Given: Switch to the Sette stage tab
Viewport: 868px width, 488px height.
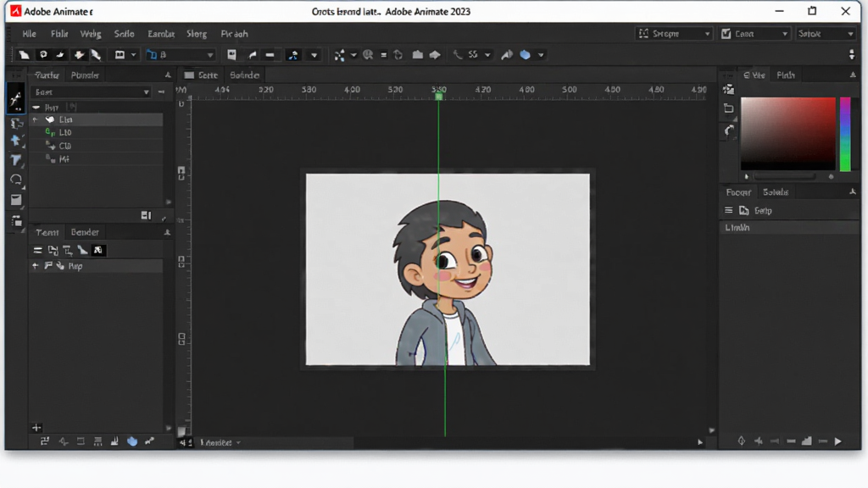Looking at the screenshot, I should tap(202, 75).
